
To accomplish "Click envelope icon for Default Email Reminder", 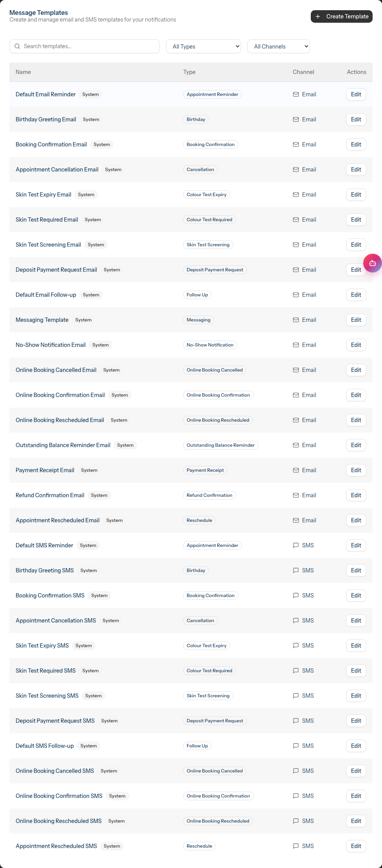I will pyautogui.click(x=296, y=94).
